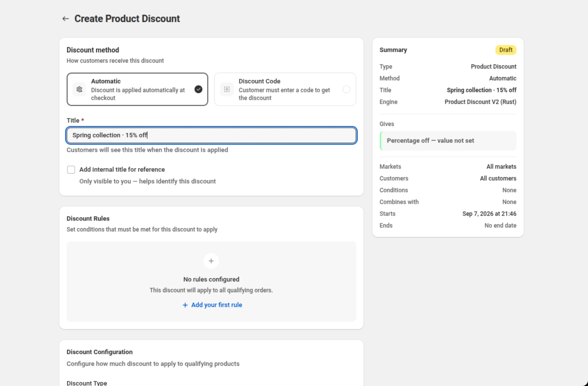Select the Discount Code radio button
Screen dimensions: 588x386
(346, 89)
